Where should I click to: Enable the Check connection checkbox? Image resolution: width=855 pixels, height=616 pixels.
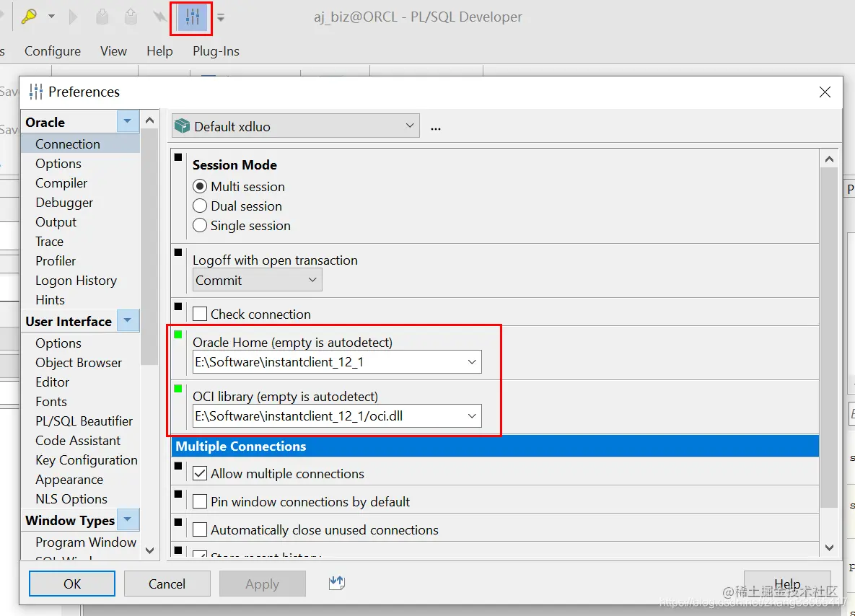(200, 314)
